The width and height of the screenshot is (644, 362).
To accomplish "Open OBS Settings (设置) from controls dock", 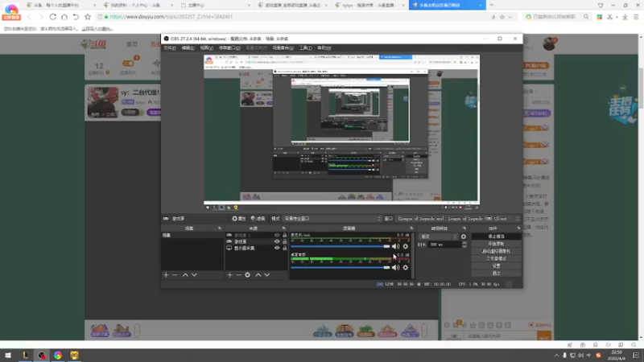I will (x=496, y=266).
